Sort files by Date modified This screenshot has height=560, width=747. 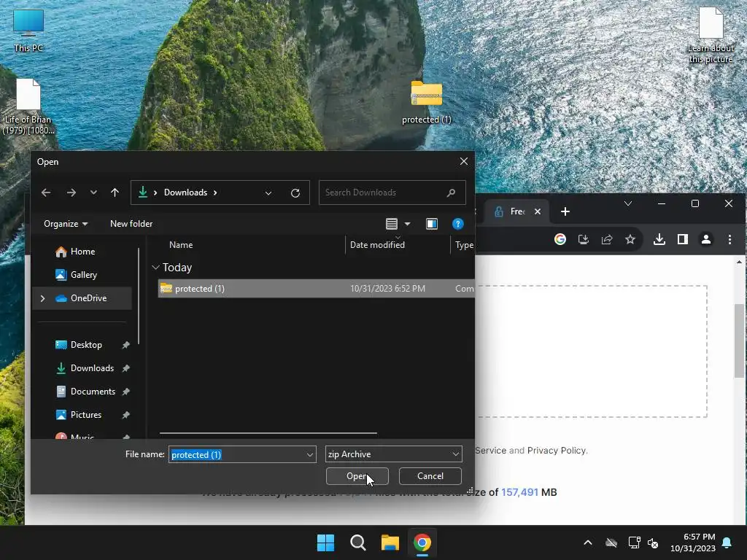click(x=377, y=245)
